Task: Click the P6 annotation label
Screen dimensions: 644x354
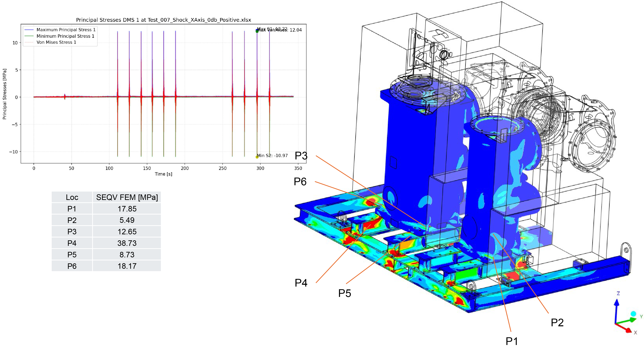Action: coord(300,182)
